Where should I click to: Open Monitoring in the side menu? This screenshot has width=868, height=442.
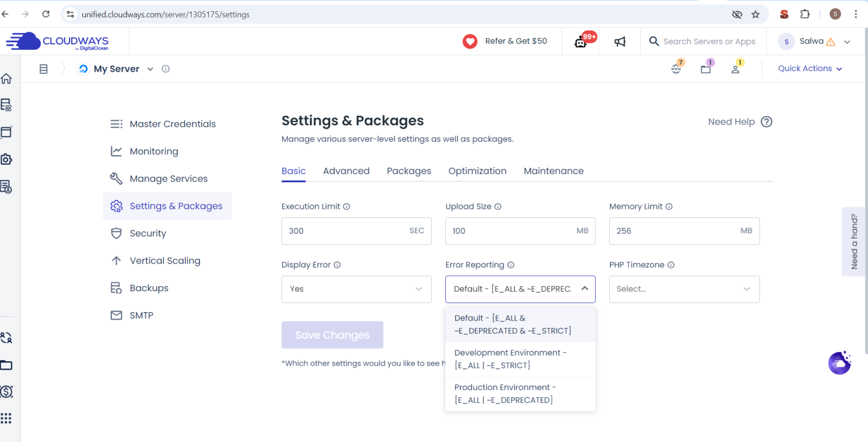[167, 151]
